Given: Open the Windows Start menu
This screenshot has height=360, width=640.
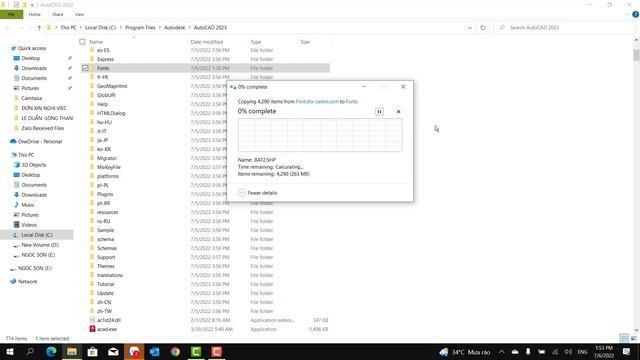Looking at the screenshot, I should click(x=9, y=352).
